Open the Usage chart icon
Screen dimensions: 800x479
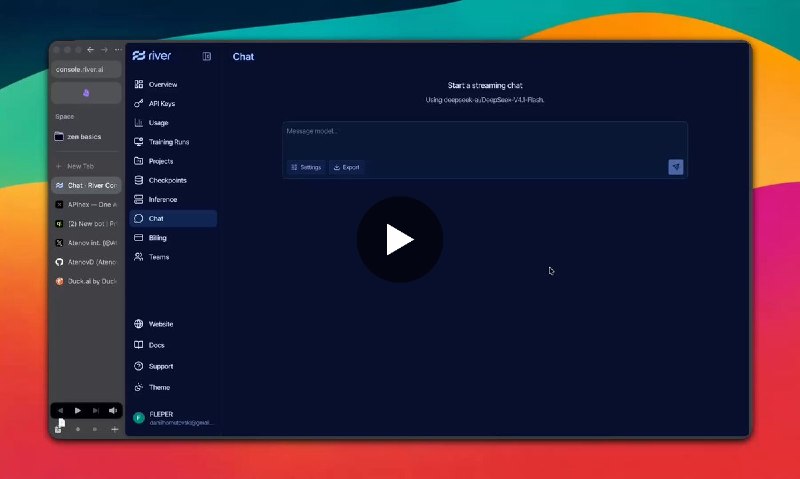coord(139,122)
